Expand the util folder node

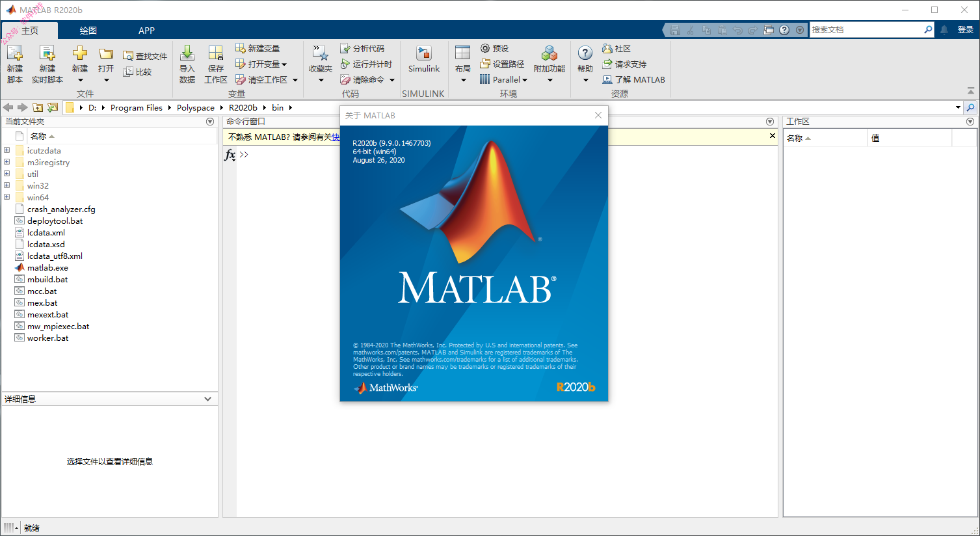pos(7,174)
